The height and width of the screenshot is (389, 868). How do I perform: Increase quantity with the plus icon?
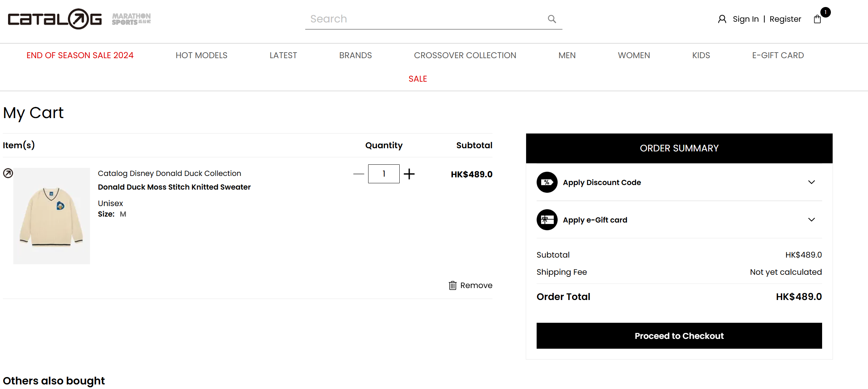(409, 174)
